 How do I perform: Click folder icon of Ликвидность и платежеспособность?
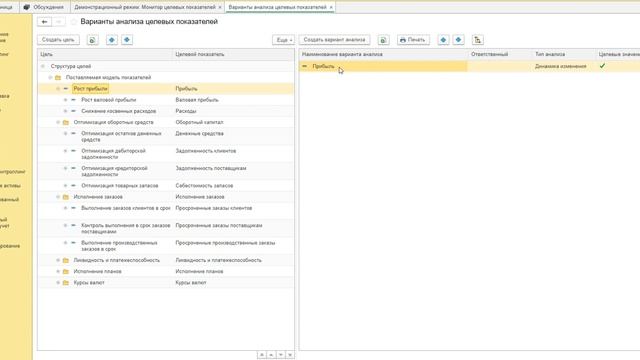[66, 260]
